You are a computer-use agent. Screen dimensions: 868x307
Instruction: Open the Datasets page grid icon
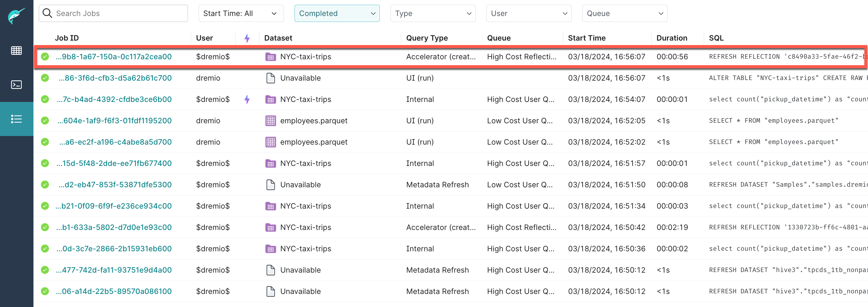pos(16,51)
